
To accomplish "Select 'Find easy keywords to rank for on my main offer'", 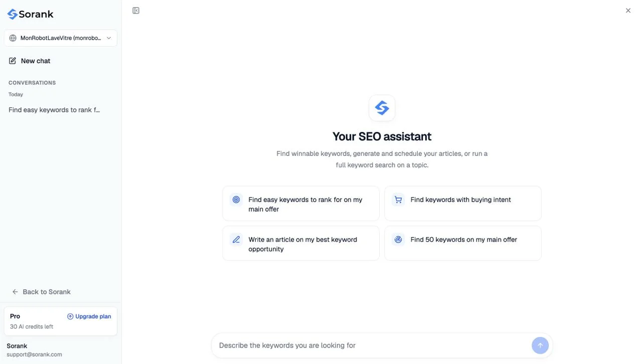I will click(301, 204).
